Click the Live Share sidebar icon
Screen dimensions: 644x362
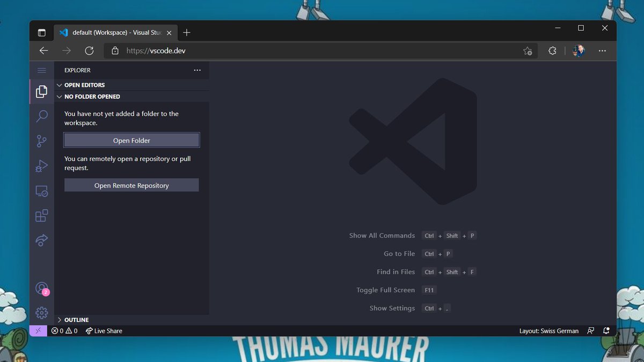pyautogui.click(x=42, y=240)
